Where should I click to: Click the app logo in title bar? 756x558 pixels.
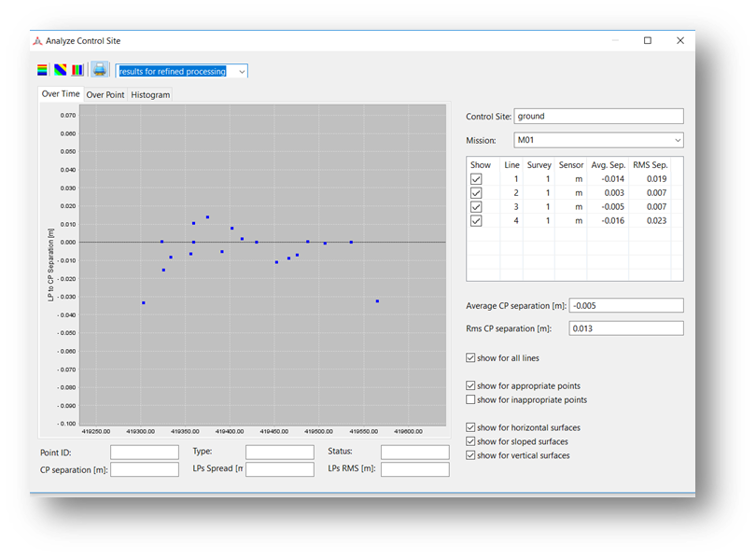[37, 41]
